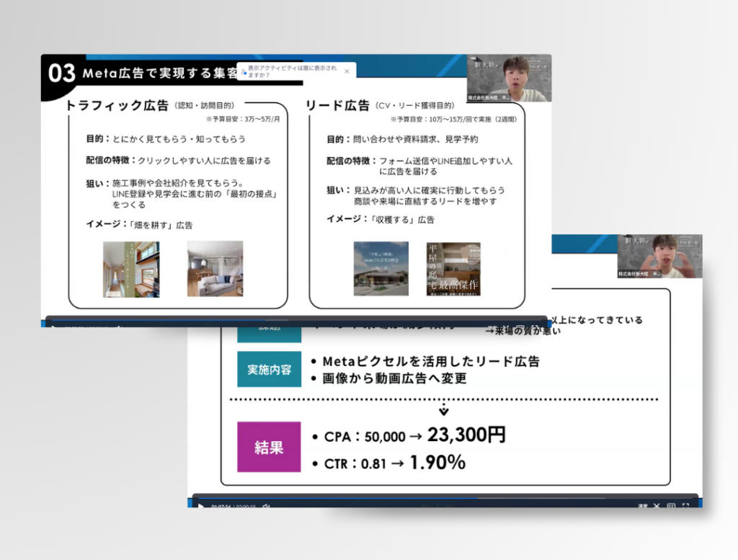Click the picture-in-picture icon beside fullscreen
Image resolution: width=738 pixels, height=560 pixels.
(x=671, y=506)
